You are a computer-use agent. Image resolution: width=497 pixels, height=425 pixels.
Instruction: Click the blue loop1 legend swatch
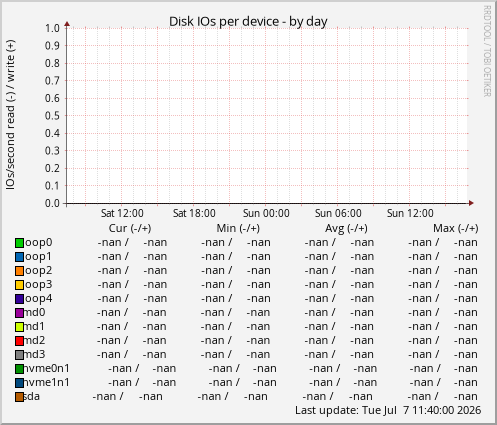pyautogui.click(x=19, y=257)
